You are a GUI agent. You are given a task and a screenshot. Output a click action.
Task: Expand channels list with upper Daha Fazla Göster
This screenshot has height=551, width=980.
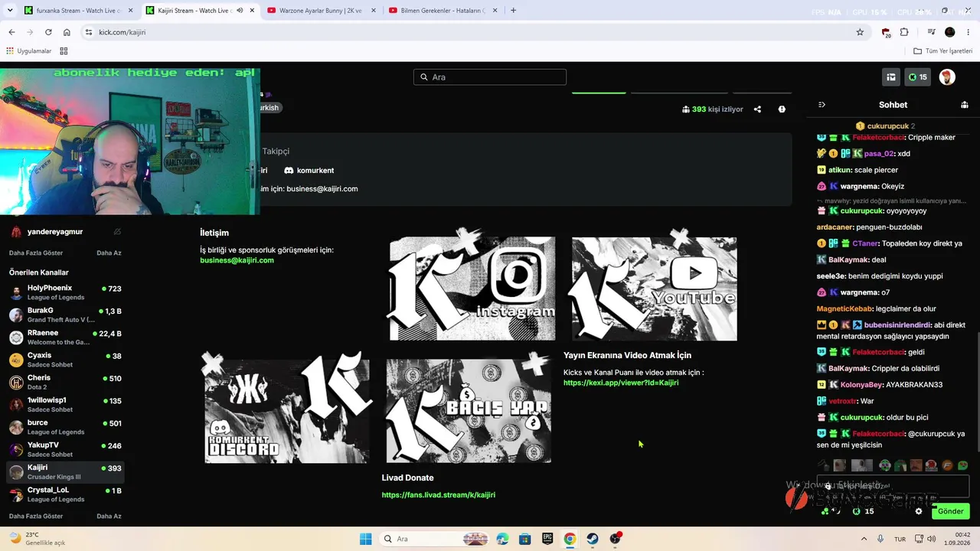click(x=36, y=253)
